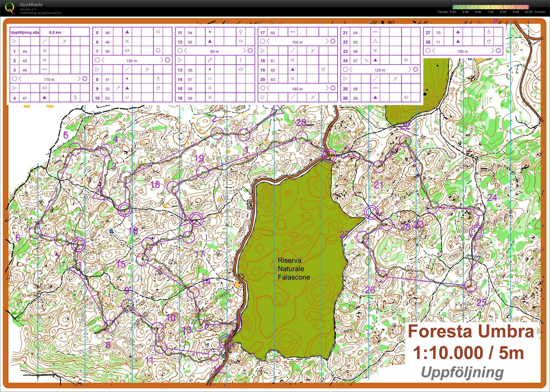The image size is (550, 392).
Task: Click control number 21 on the map
Action: (378, 185)
